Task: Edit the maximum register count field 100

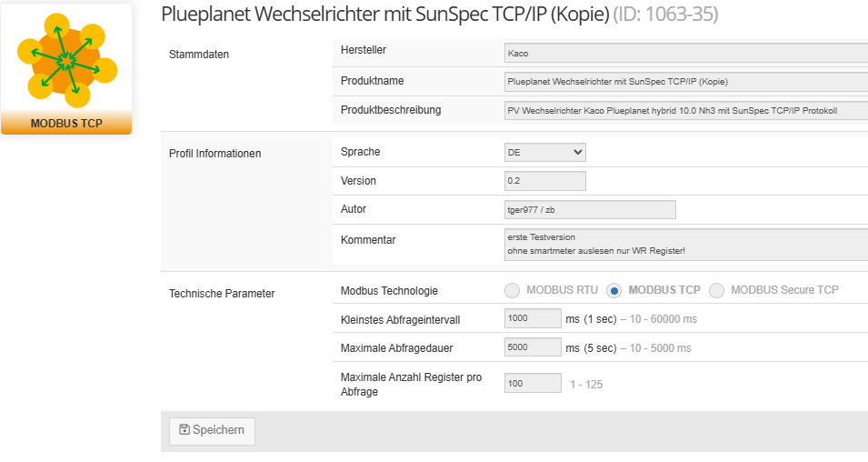Action: coord(533,384)
